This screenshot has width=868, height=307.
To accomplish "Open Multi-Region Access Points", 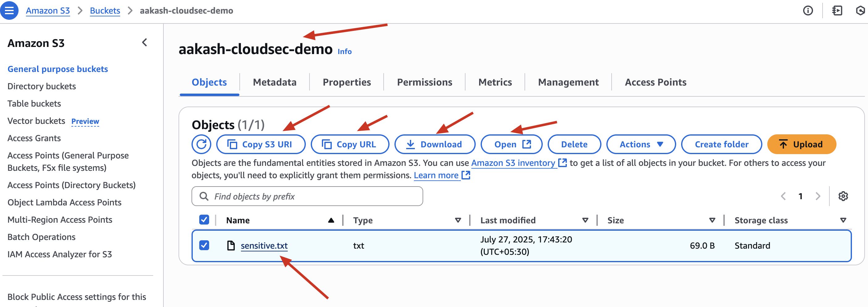I will point(60,220).
